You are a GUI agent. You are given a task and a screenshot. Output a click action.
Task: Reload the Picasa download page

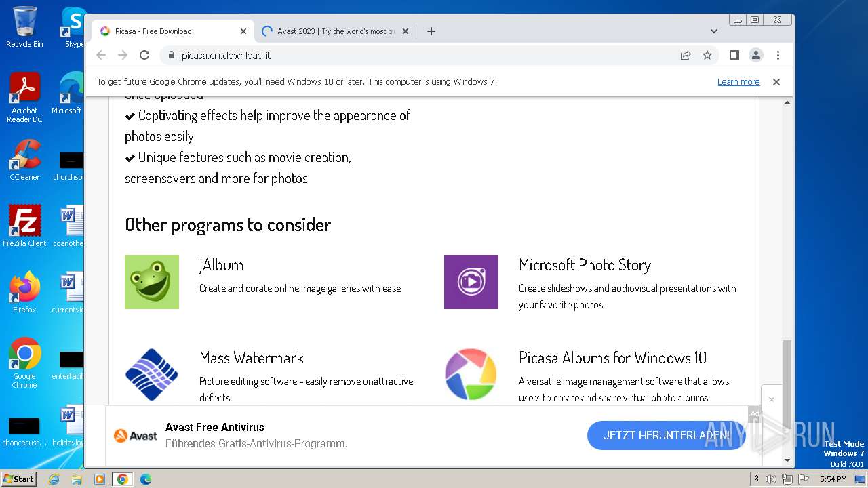pyautogui.click(x=144, y=55)
